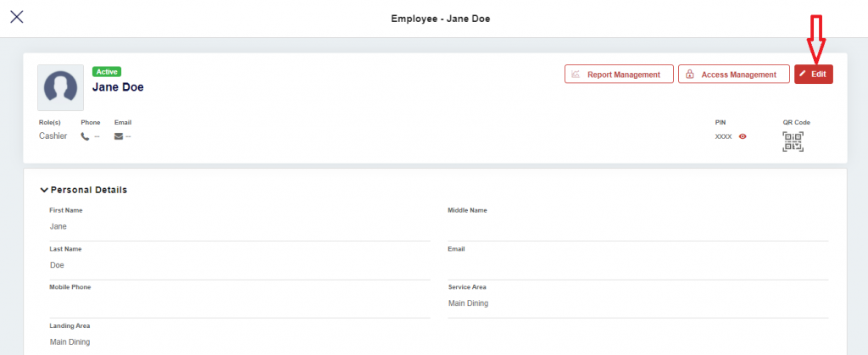
Task: Collapse the Personal Details section chevron
Action: point(44,191)
